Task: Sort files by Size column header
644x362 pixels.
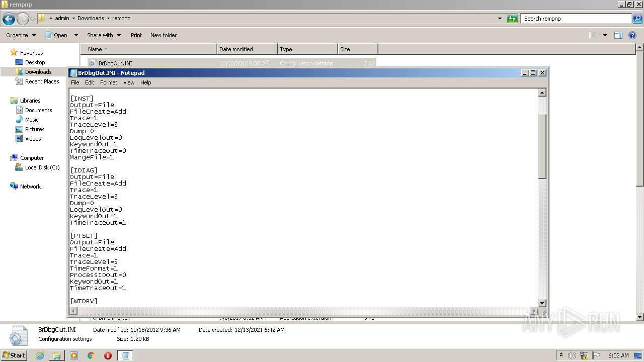Action: [x=358, y=49]
